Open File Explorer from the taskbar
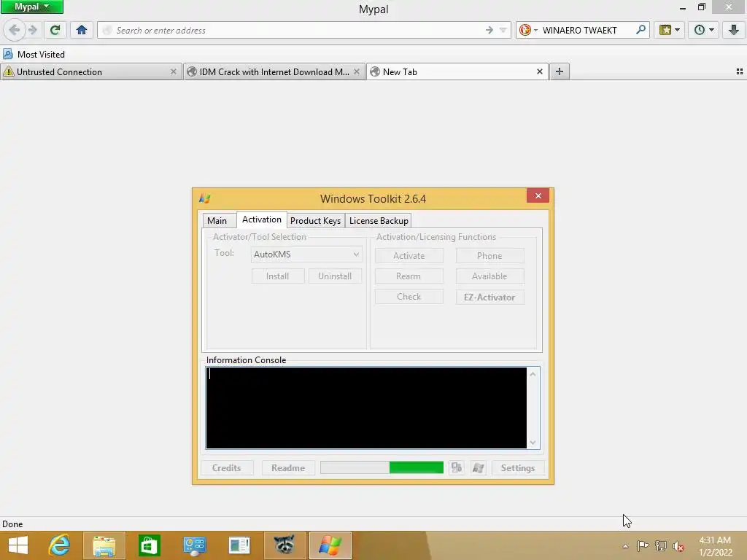The height and width of the screenshot is (560, 747). 104,545
